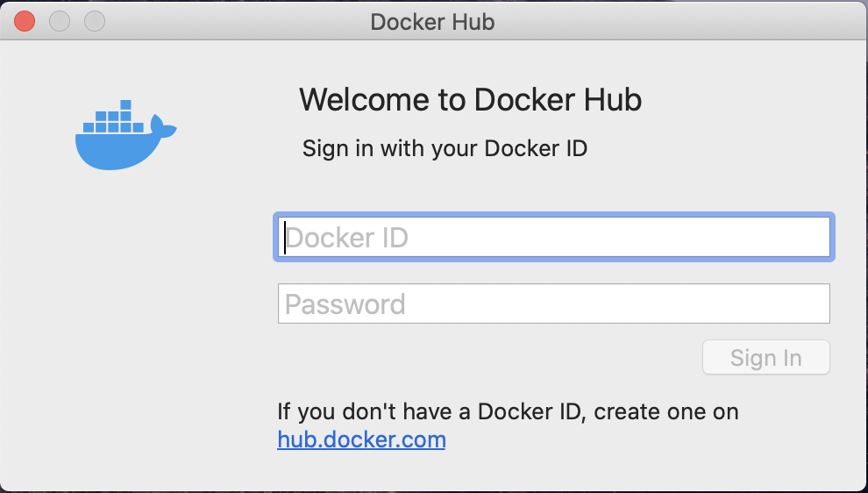The width and height of the screenshot is (868, 493).
Task: Open the hub.docker.com link
Action: tap(361, 439)
